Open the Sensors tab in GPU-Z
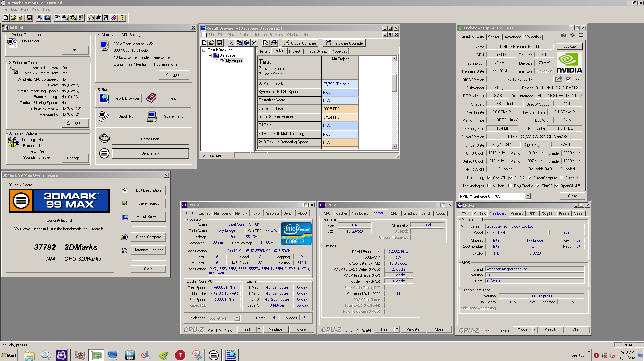The width and height of the screenshot is (644, 361). coord(494,37)
